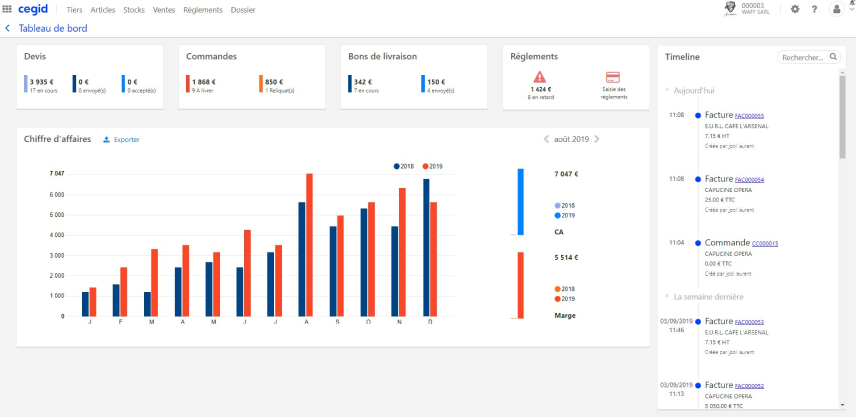The height and width of the screenshot is (417, 856).
Task: Open Commandes 850 € reliquat(s)
Action: pyautogui.click(x=277, y=86)
